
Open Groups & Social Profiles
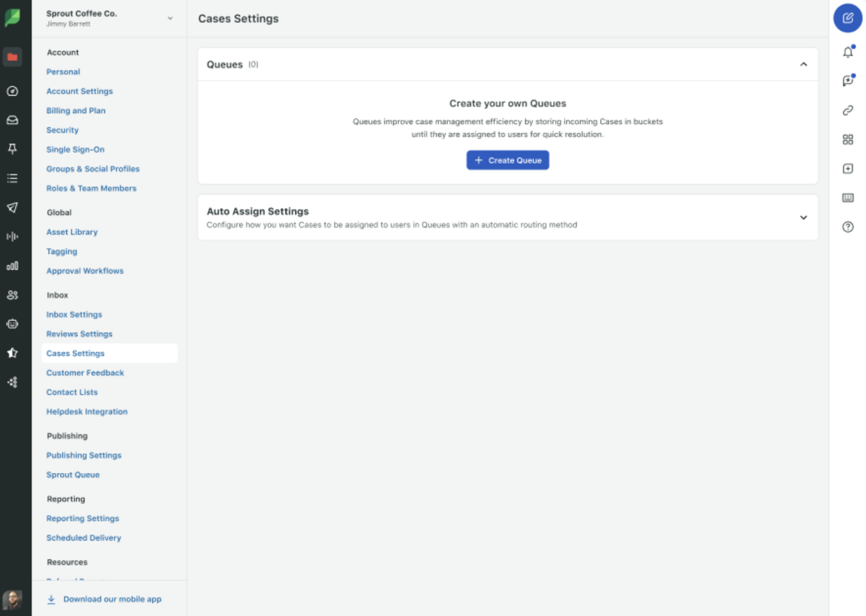[93, 169]
